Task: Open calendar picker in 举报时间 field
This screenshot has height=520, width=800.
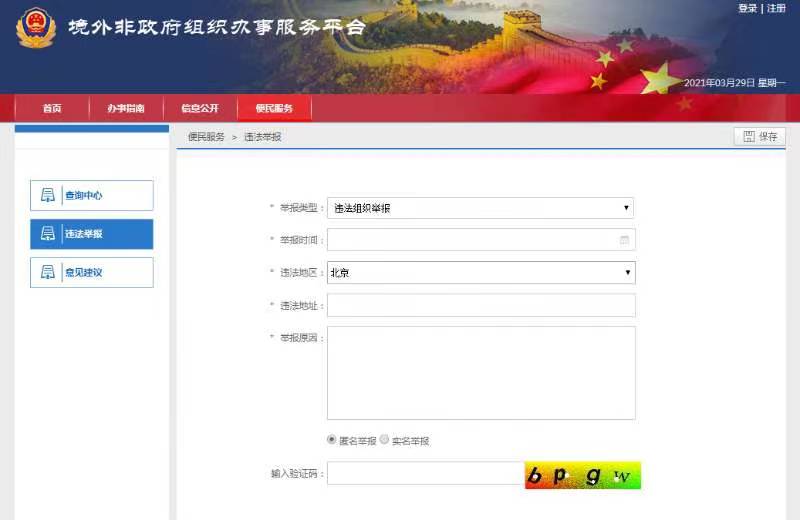Action: click(624, 240)
